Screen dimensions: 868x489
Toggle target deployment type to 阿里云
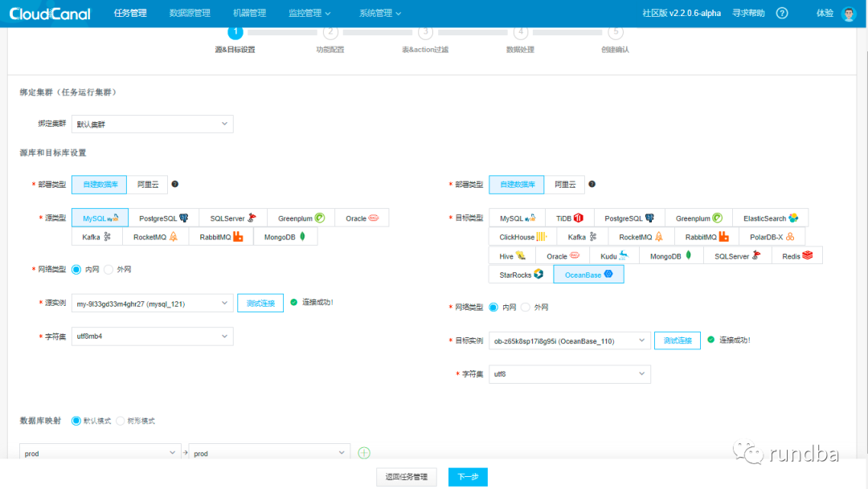(x=565, y=184)
